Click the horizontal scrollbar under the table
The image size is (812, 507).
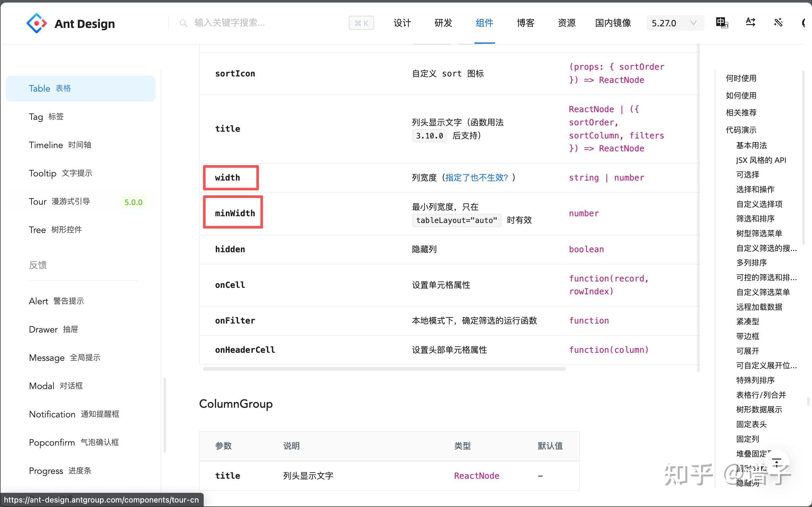(x=384, y=369)
